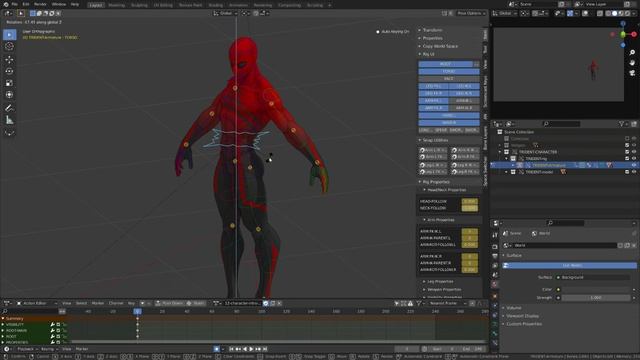Click the Marker menu in playback bar

82,349
